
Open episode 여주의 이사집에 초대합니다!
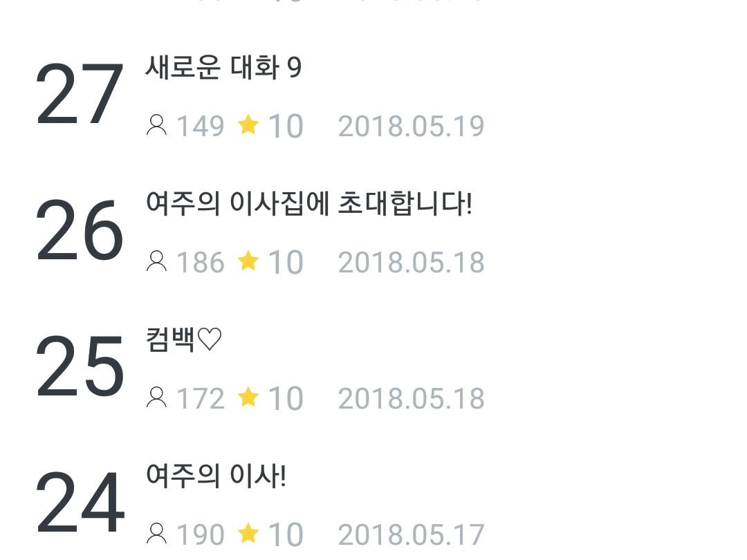[308, 204]
